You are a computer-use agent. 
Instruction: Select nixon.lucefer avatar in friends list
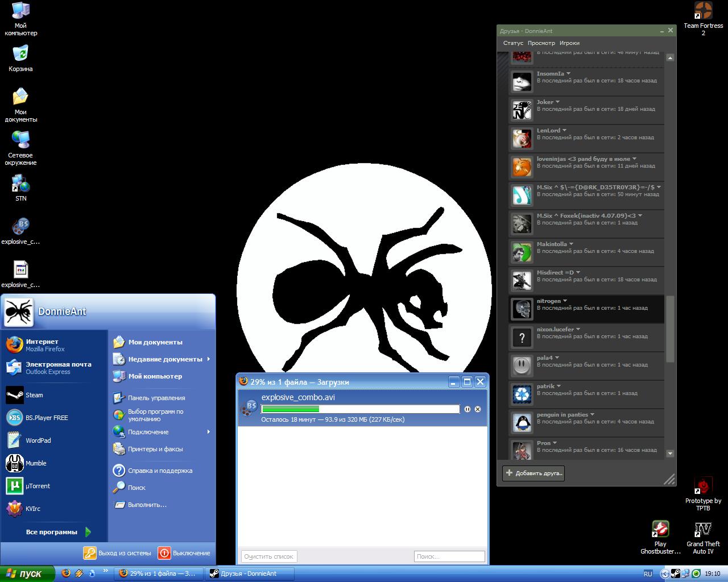tap(522, 338)
